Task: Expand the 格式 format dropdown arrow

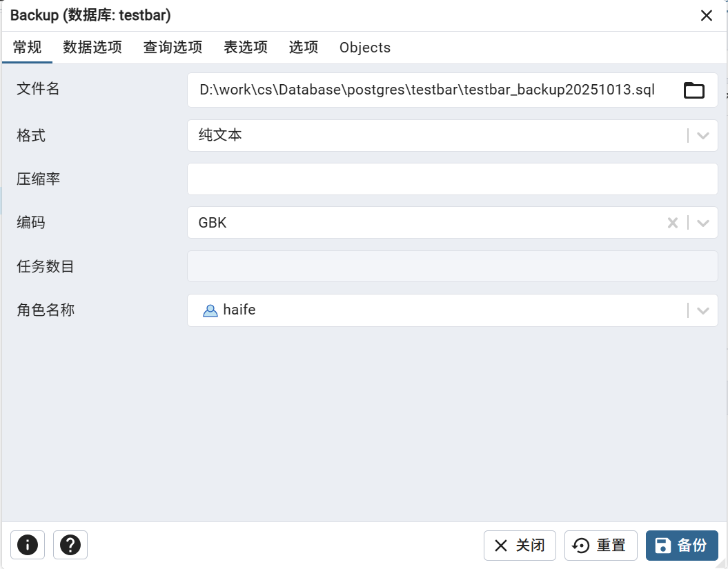Action: (x=703, y=136)
